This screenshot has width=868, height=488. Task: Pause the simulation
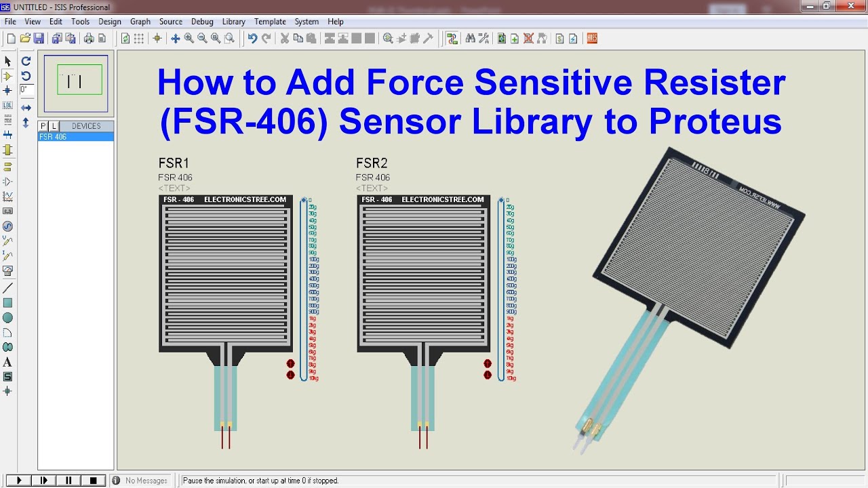point(68,481)
